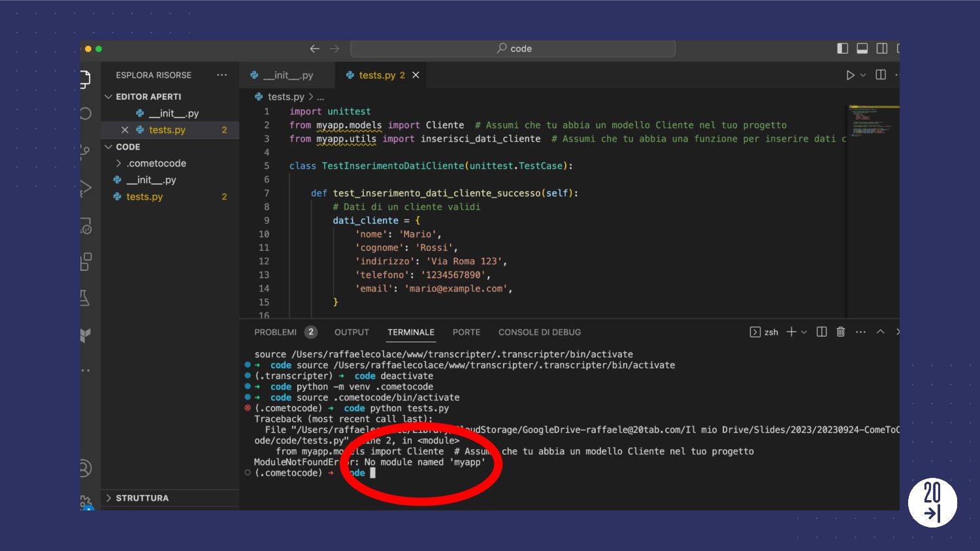980x551 pixels.
Task: Open the terminal launch profile dropdown
Action: [x=804, y=332]
